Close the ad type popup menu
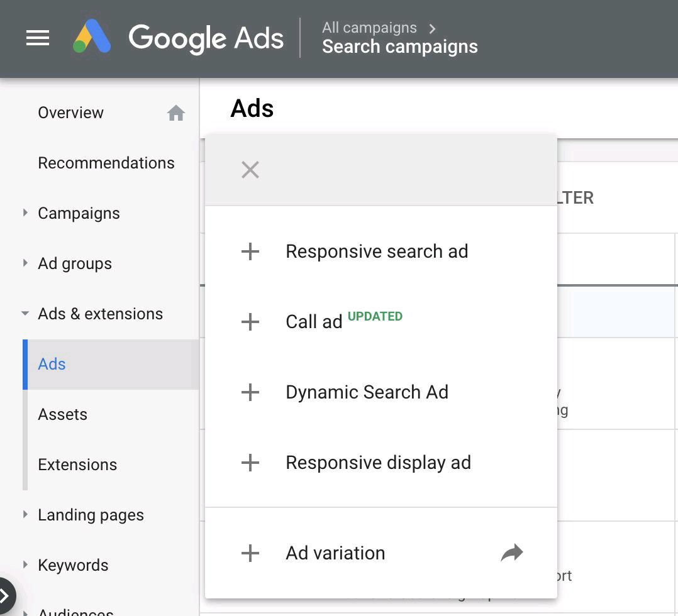 [x=250, y=170]
